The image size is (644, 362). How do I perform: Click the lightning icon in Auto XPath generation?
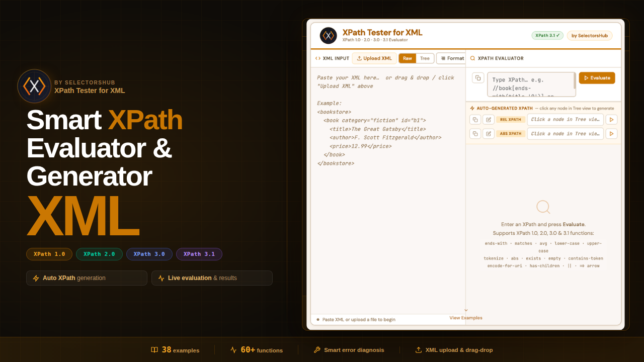(36, 278)
